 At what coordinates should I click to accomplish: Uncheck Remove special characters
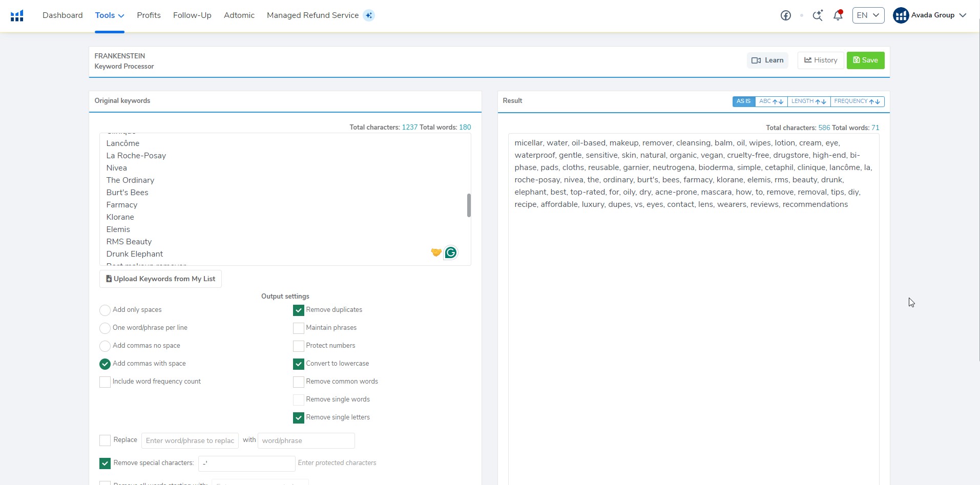point(105,463)
